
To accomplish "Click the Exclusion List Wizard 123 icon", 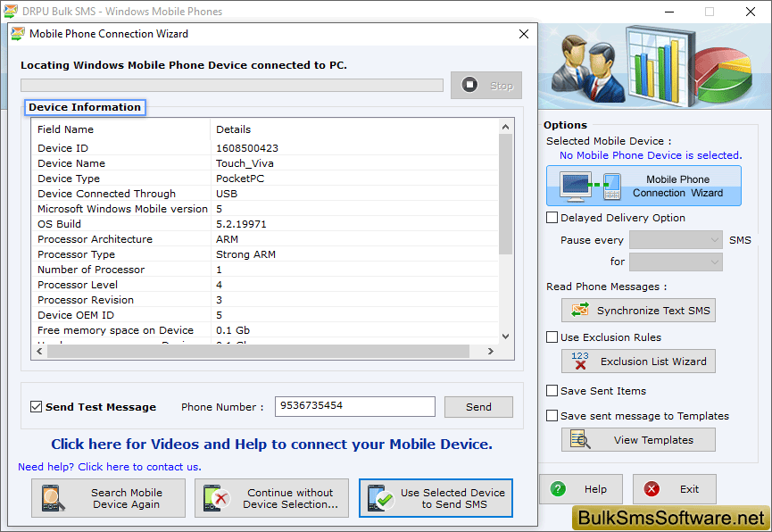I will click(580, 361).
